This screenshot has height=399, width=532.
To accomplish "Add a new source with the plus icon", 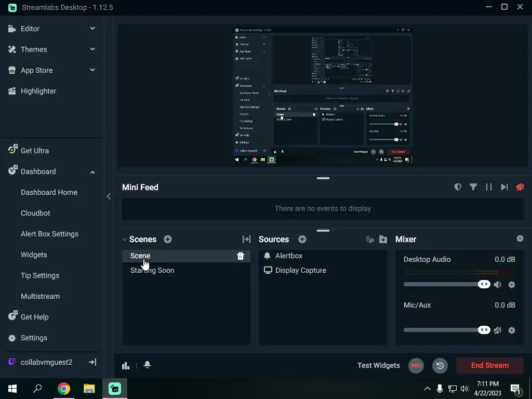I will (x=302, y=239).
